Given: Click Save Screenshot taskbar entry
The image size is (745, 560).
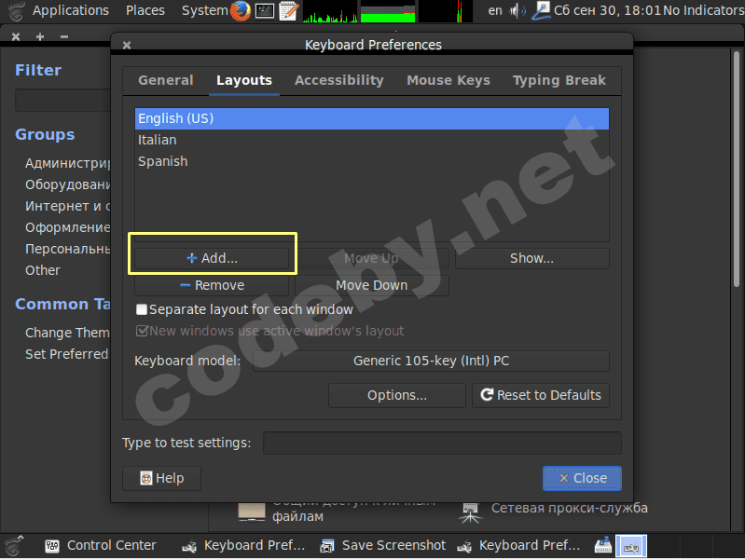Looking at the screenshot, I should 383,546.
